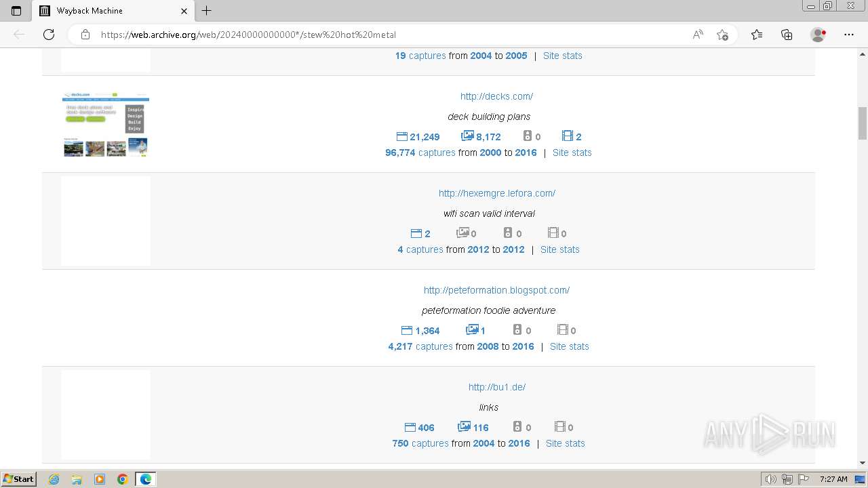The height and width of the screenshot is (488, 868).
Task: Click year 2000 in decks.com captures
Action: pos(490,152)
